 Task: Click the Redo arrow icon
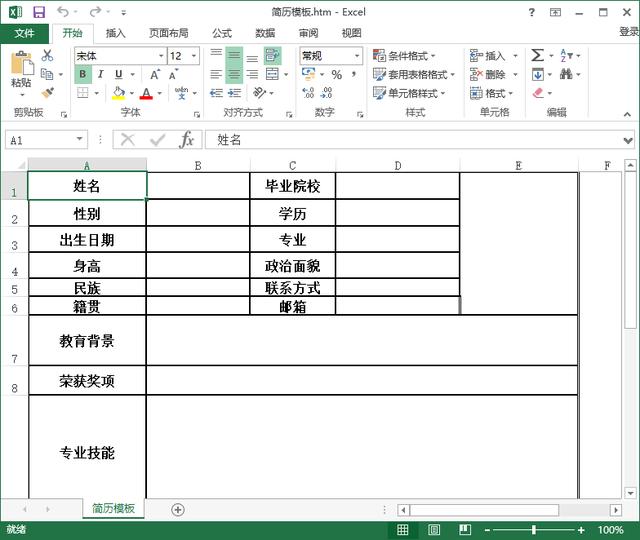pyautogui.click(x=95, y=12)
